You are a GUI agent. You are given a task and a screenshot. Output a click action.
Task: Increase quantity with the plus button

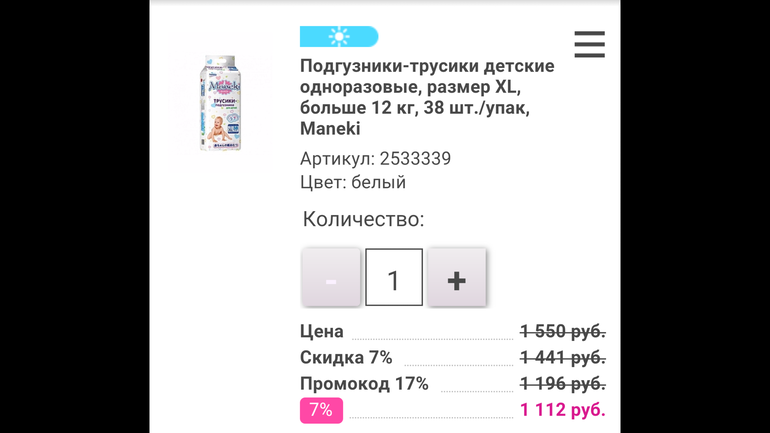tap(456, 277)
